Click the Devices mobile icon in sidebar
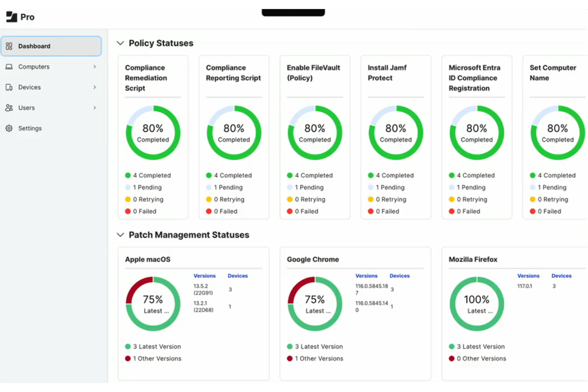The width and height of the screenshot is (588, 392). click(x=9, y=87)
